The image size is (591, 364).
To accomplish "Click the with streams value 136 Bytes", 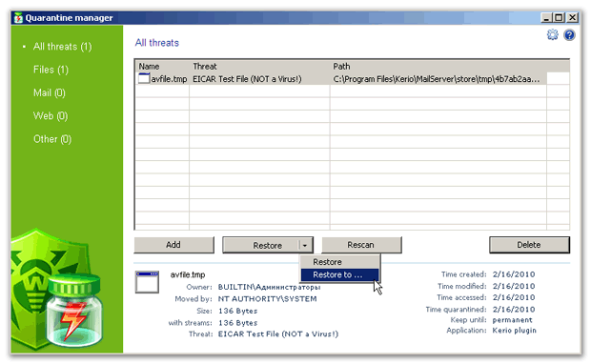I will 238,323.
